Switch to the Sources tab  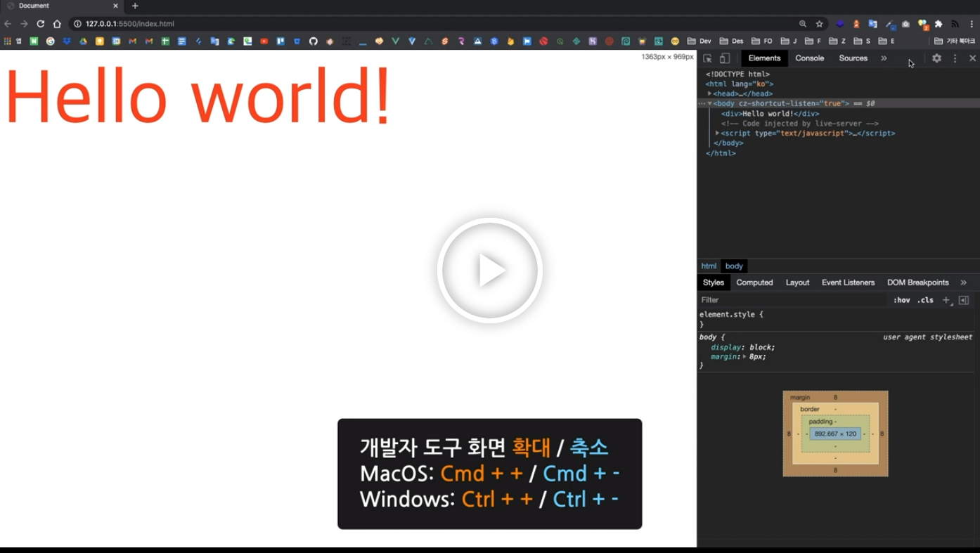pos(853,58)
